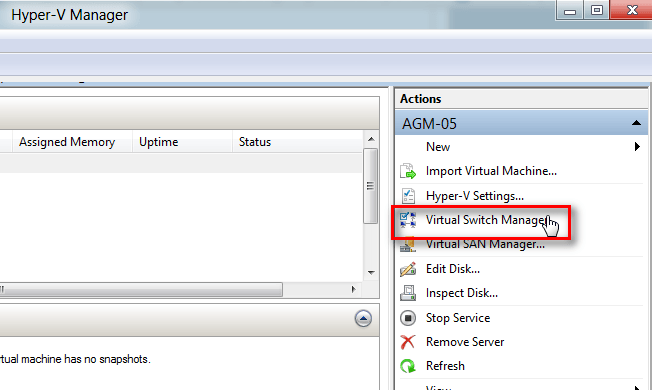The width and height of the screenshot is (652, 390).
Task: Open the New submenu in Actions
Action: click(438, 147)
